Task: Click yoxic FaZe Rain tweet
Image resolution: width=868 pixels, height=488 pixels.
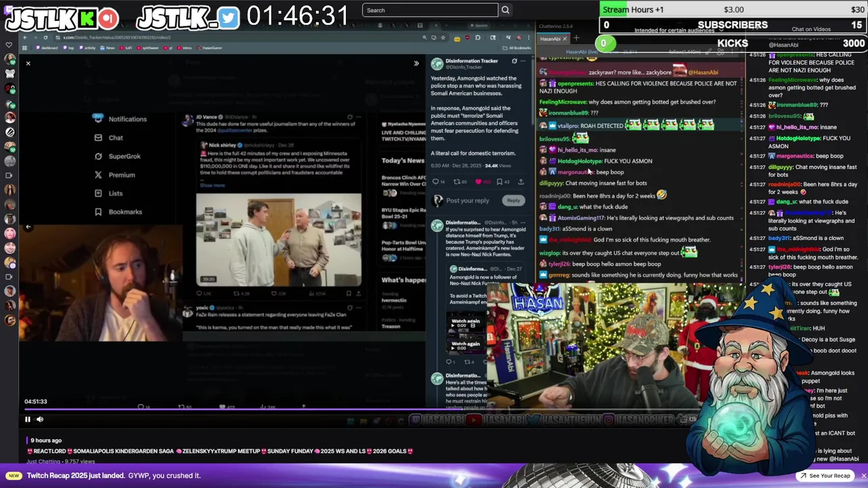Action: (273, 319)
